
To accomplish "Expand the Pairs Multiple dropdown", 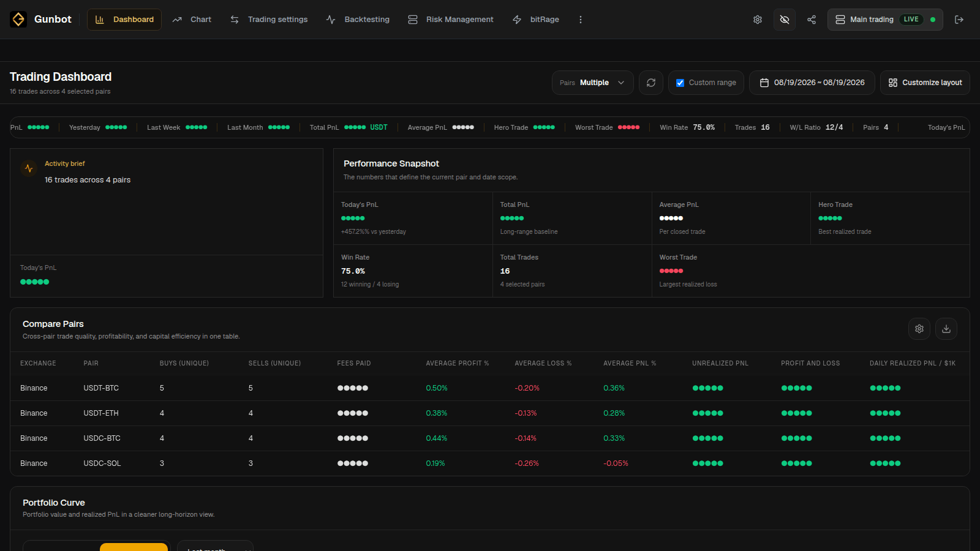I will (x=593, y=83).
